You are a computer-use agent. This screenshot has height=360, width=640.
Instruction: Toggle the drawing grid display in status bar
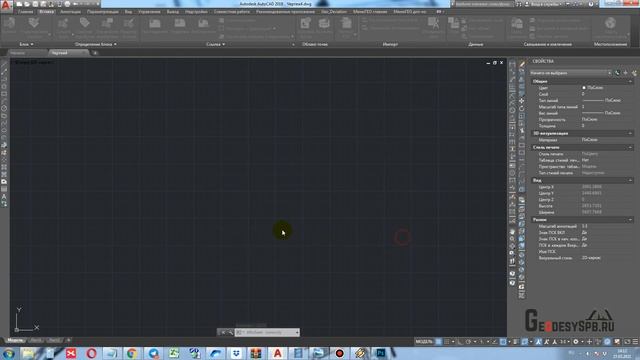tap(439, 342)
